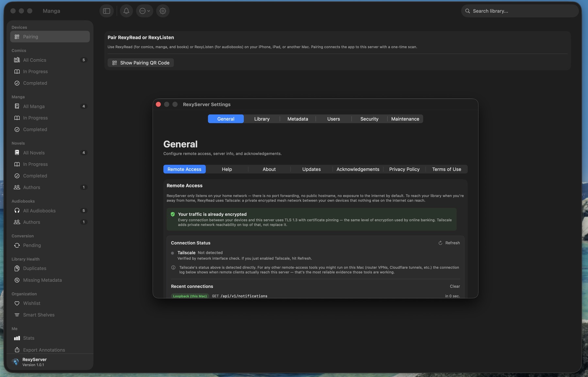Open Completed under Novels
Image resolution: width=588 pixels, height=377 pixels.
(x=50, y=176)
